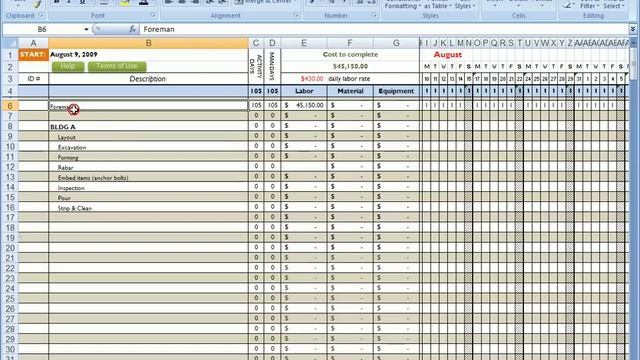Select row 6 header

10,106
